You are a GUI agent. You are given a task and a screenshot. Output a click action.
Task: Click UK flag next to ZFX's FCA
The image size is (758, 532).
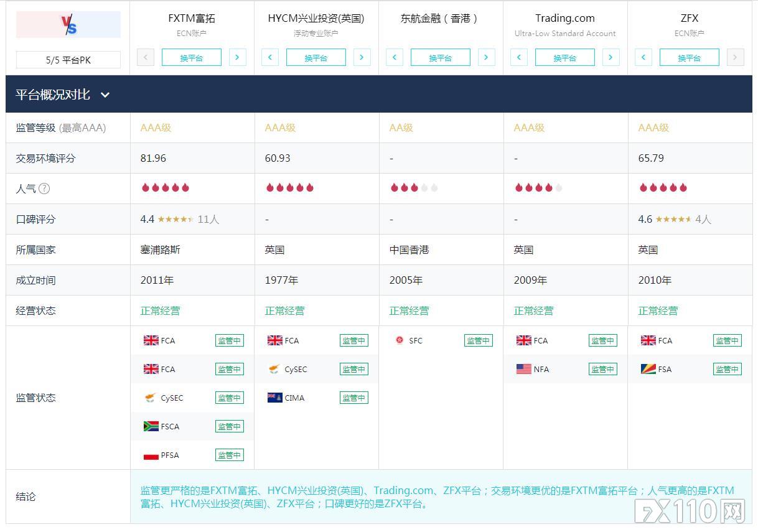coord(648,340)
